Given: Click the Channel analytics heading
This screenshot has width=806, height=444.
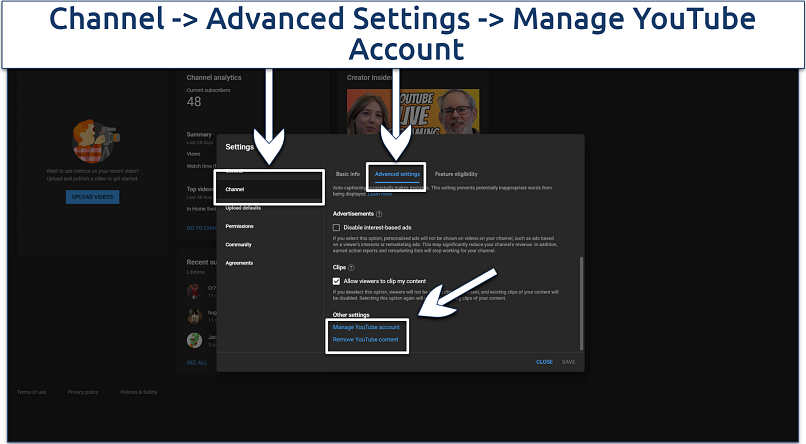Looking at the screenshot, I should pos(214,78).
